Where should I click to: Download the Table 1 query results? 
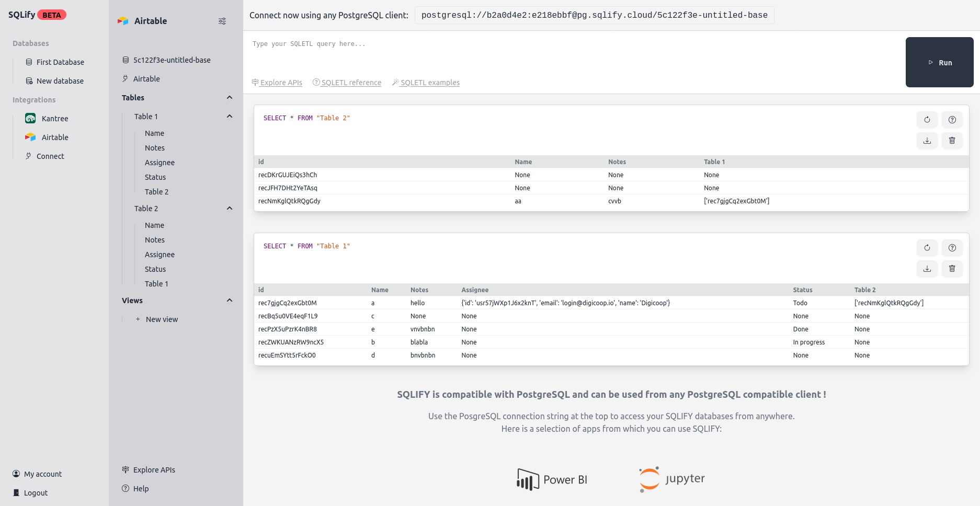point(927,269)
